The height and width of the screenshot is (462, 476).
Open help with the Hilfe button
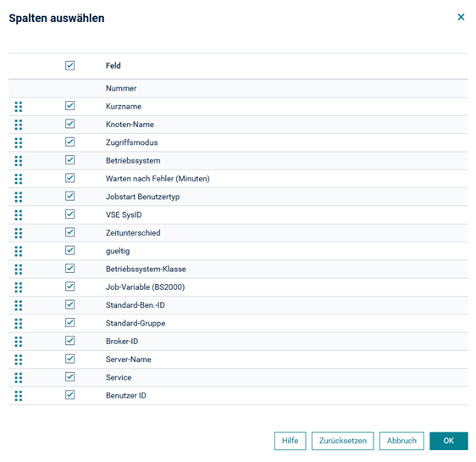pyautogui.click(x=290, y=441)
